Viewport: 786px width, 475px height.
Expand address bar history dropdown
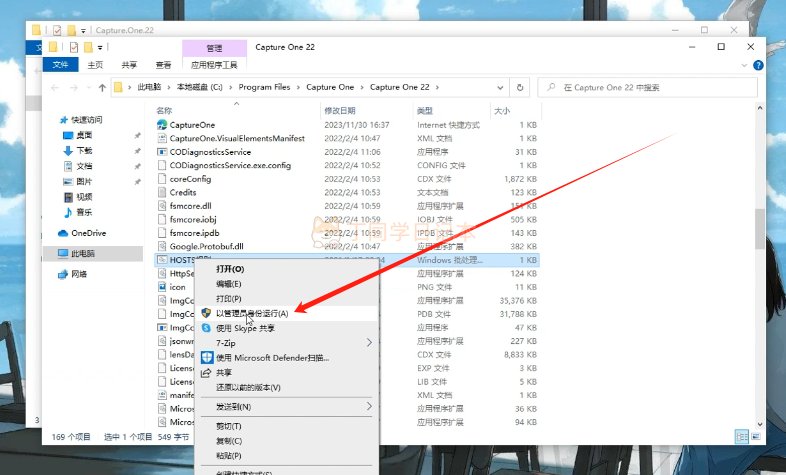(500, 88)
